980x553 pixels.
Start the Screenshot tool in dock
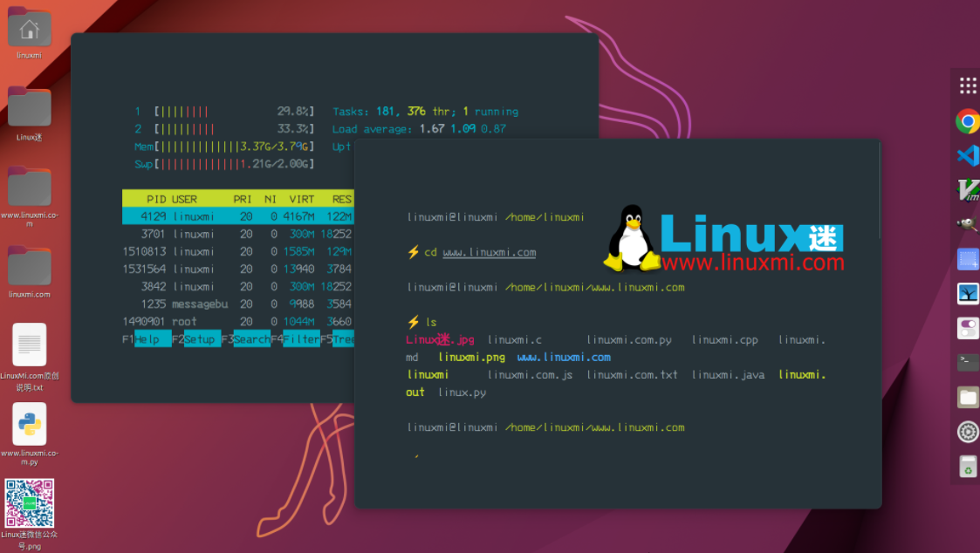(968, 259)
